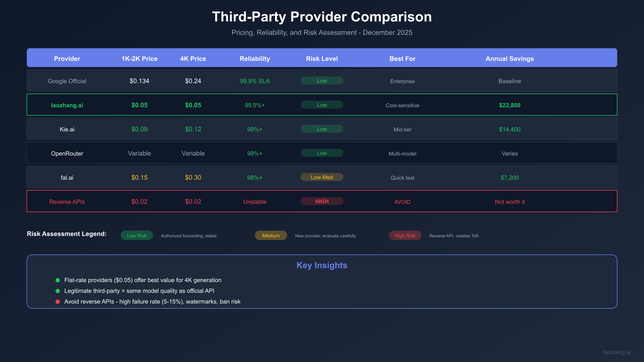Toggle the Low Risk legend pill
This screenshot has height=362, width=644.
click(137, 235)
